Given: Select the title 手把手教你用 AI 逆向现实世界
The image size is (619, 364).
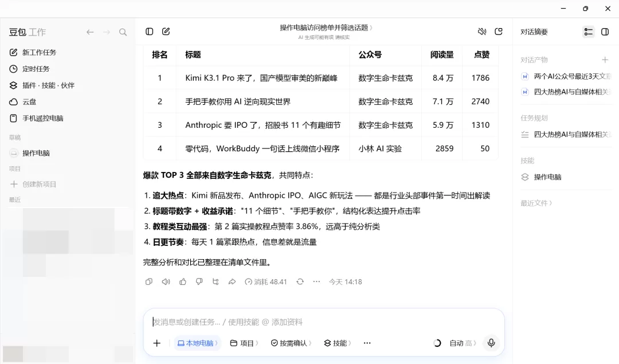Looking at the screenshot, I should coord(238,101).
